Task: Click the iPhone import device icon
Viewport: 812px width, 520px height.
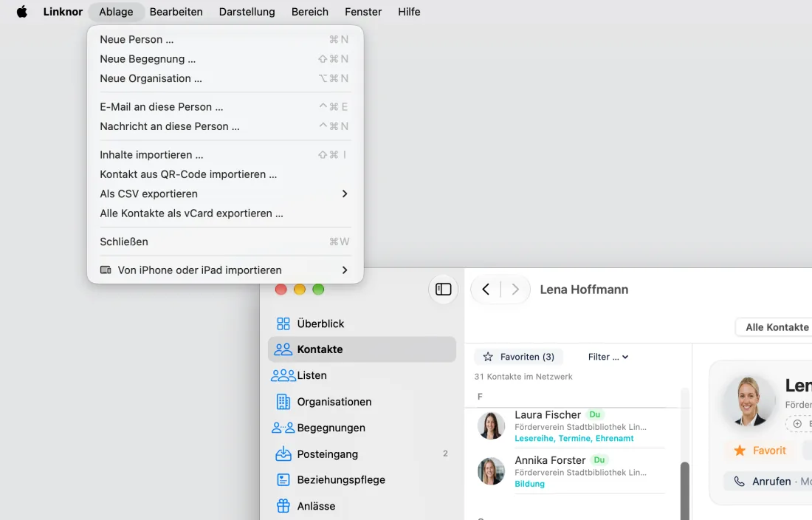Action: [x=106, y=270]
